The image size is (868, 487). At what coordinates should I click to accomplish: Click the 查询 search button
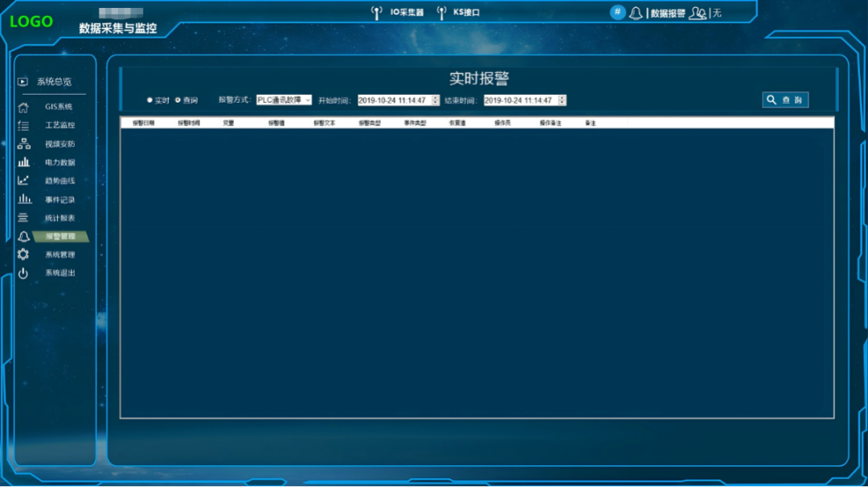(x=785, y=100)
